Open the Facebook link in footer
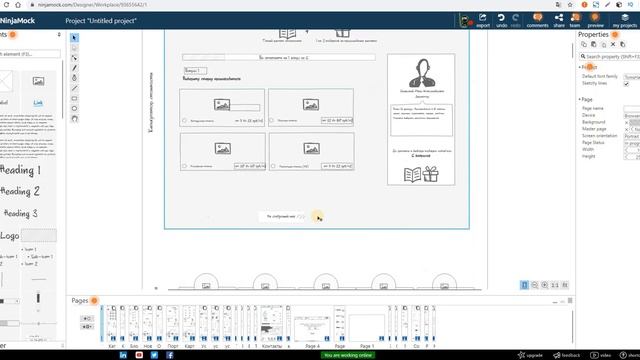Image resolution: width=640 pixels, height=360 pixels. [170, 355]
